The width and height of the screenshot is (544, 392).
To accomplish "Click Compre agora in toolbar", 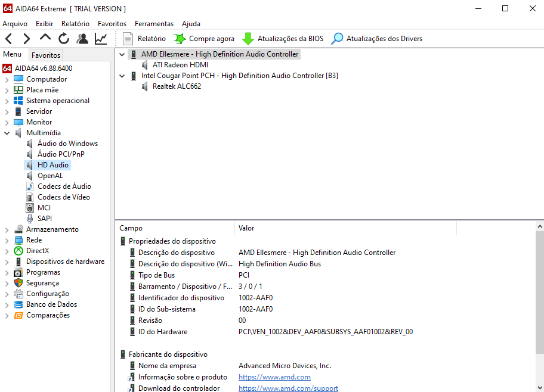I will [x=204, y=39].
